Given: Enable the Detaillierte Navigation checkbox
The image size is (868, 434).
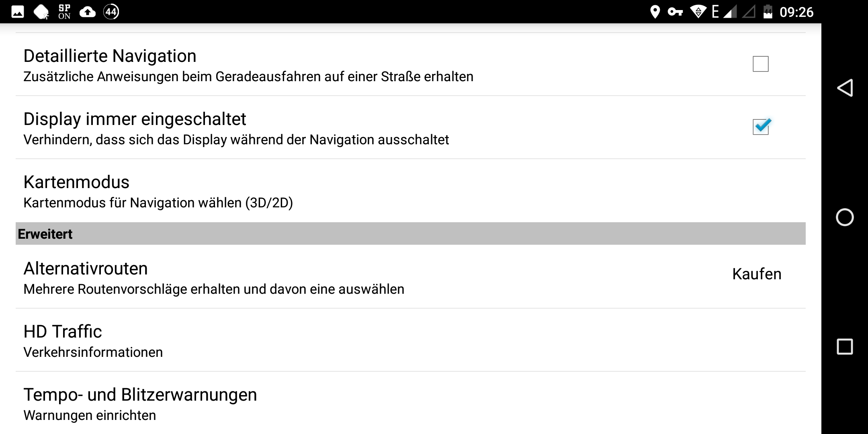Looking at the screenshot, I should [x=760, y=64].
